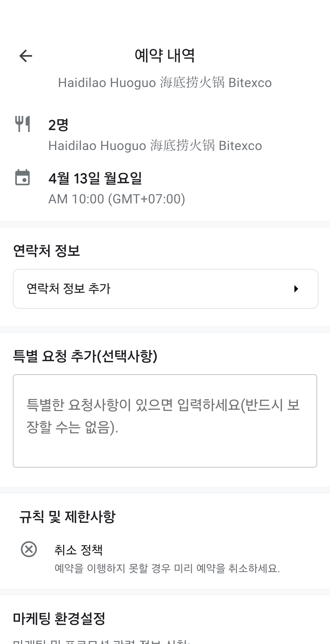Tap the back arrow icon
The image size is (330, 644).
[x=25, y=55]
